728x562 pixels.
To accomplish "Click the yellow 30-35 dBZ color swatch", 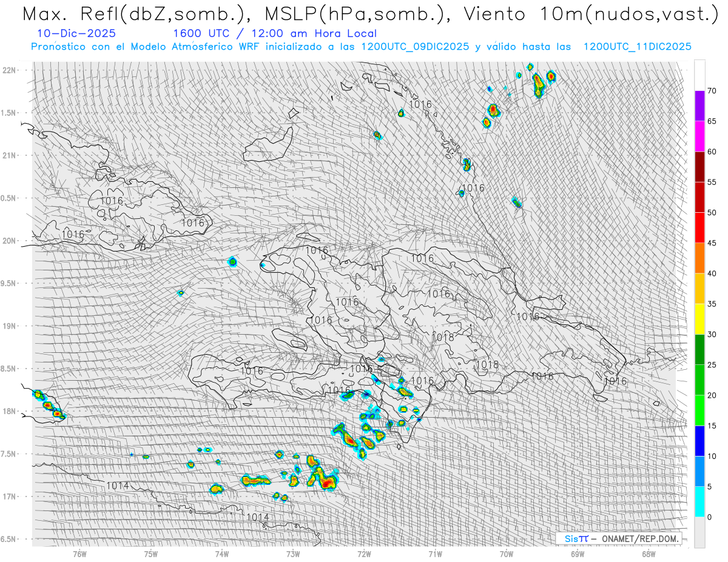I will 699,319.
